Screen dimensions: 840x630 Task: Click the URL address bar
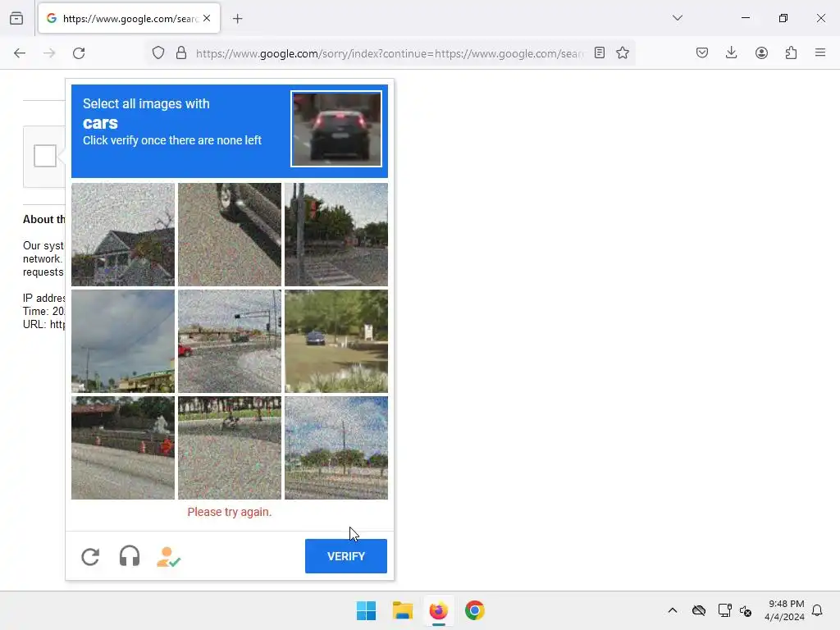(390, 53)
